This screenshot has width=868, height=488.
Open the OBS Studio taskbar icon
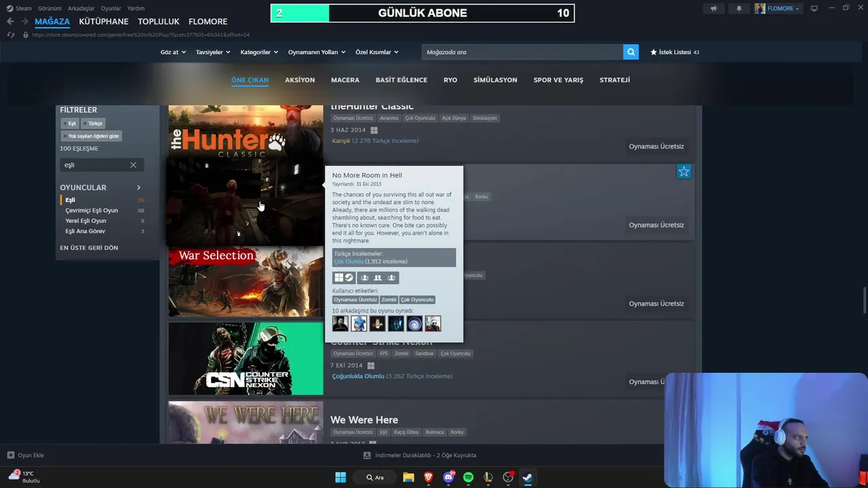click(508, 477)
